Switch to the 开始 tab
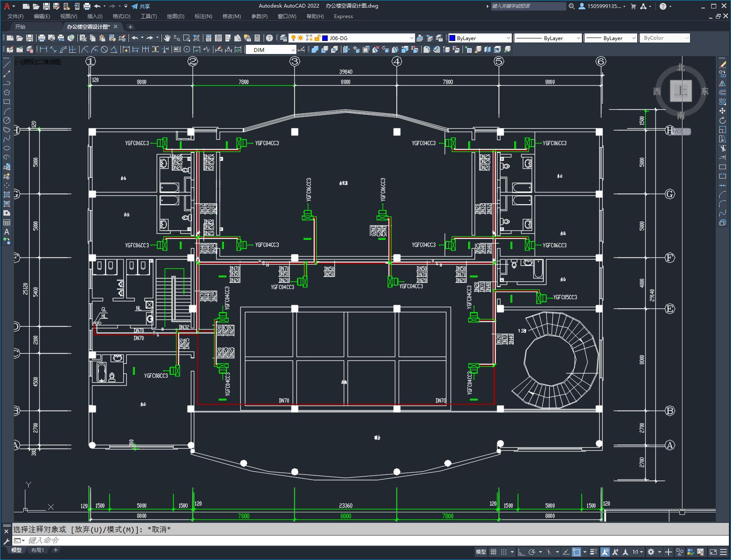This screenshot has height=560, width=731. click(20, 27)
